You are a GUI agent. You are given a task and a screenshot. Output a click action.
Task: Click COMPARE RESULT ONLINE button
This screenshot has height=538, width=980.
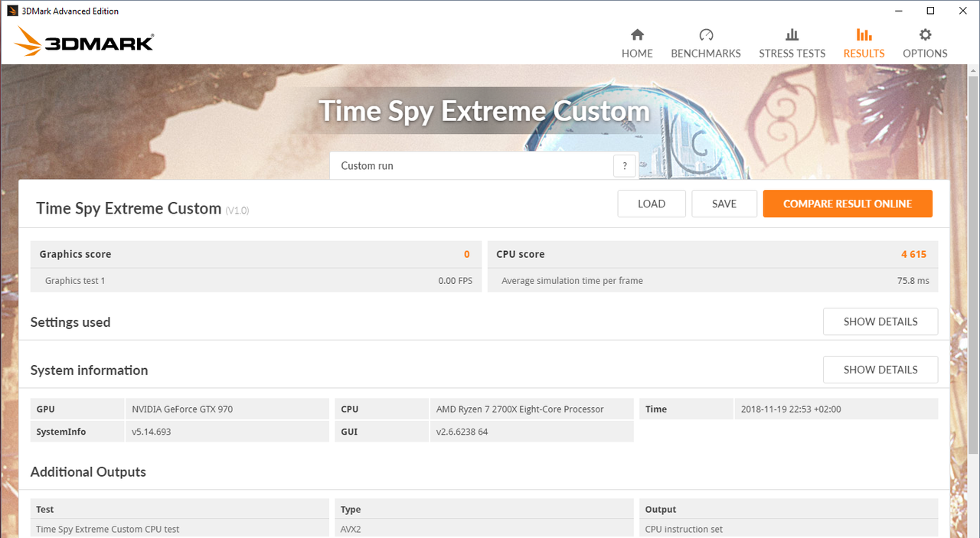click(848, 204)
